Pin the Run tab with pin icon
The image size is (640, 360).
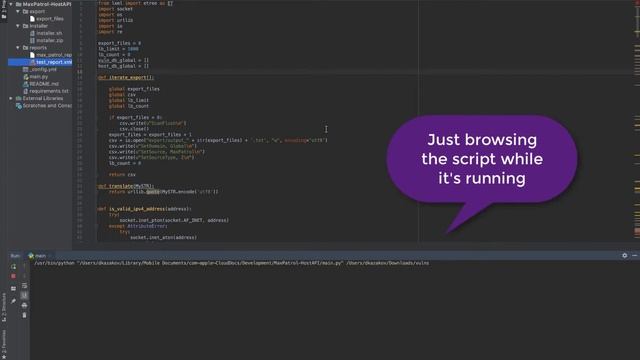(x=13, y=301)
